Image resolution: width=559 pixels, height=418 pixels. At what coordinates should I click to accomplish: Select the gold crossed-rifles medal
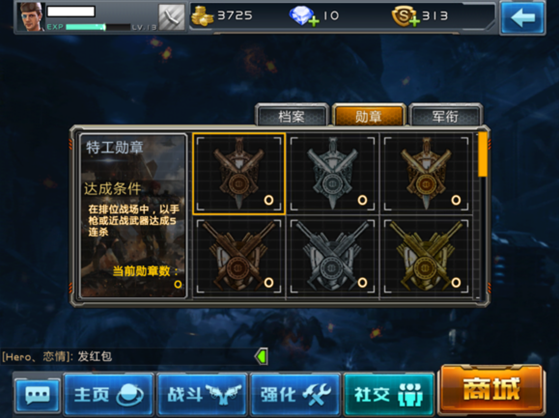426,256
